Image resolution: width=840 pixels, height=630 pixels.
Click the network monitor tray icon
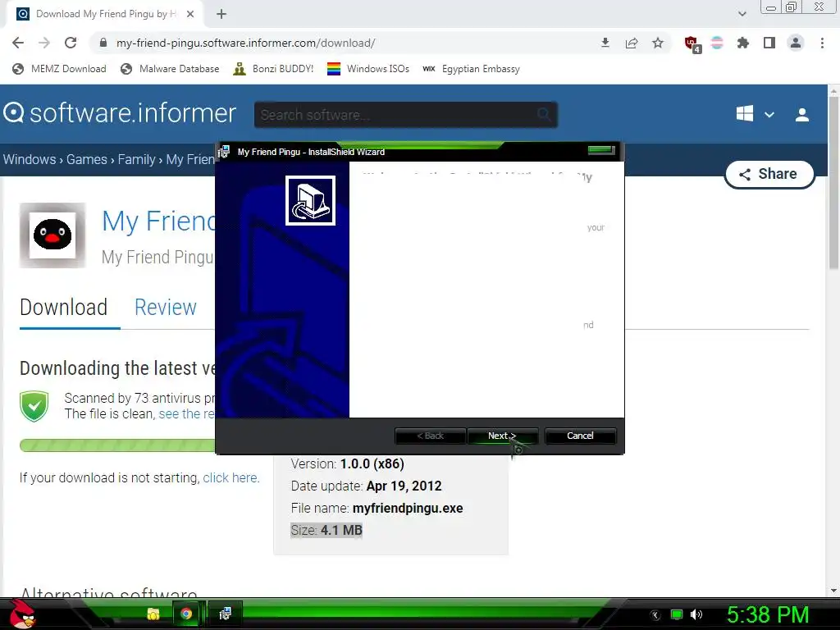point(677,614)
